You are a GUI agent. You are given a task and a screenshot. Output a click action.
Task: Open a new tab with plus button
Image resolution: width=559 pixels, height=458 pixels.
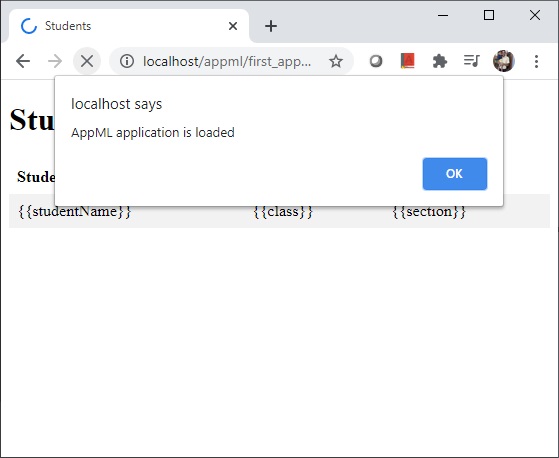(271, 26)
